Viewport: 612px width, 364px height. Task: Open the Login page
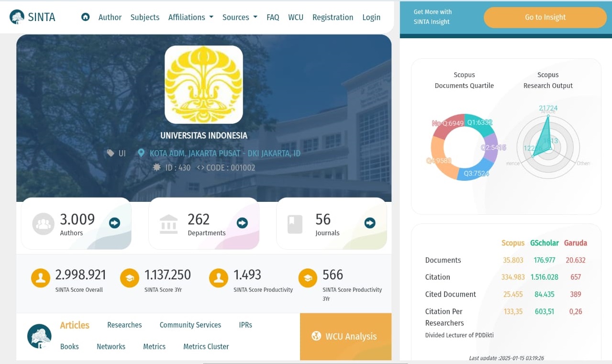tap(371, 17)
